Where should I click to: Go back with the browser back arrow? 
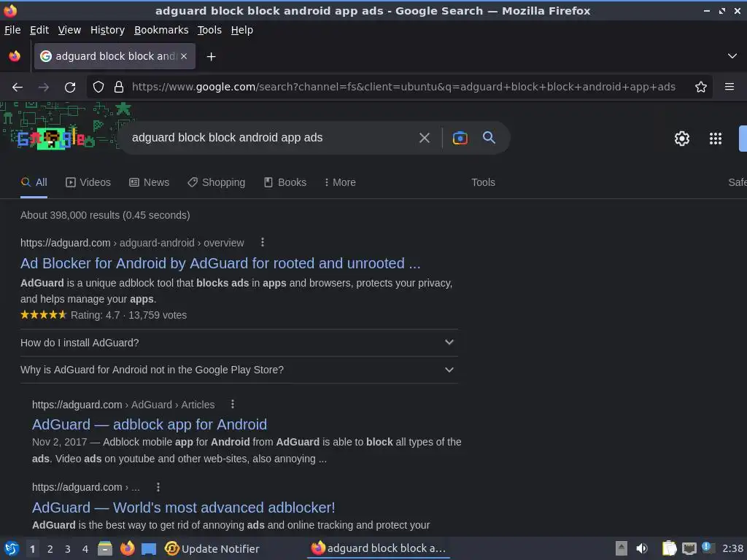18,87
